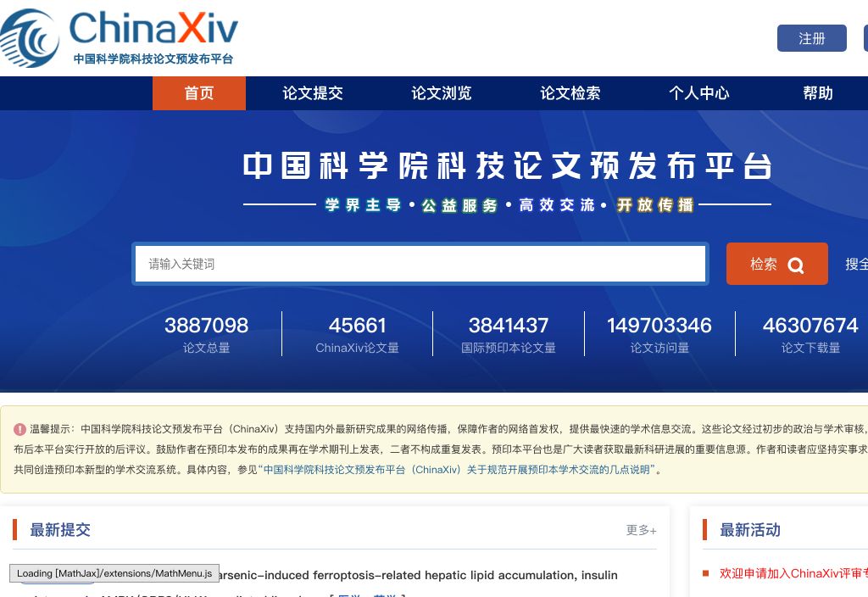Image resolution: width=868 pixels, height=597 pixels.
Task: Click the orange accent bar beside 最新提交
Action: click(14, 530)
